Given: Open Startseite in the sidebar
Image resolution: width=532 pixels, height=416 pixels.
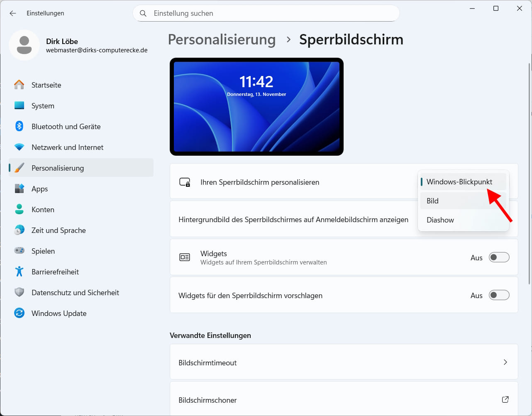Looking at the screenshot, I should pos(81,85).
